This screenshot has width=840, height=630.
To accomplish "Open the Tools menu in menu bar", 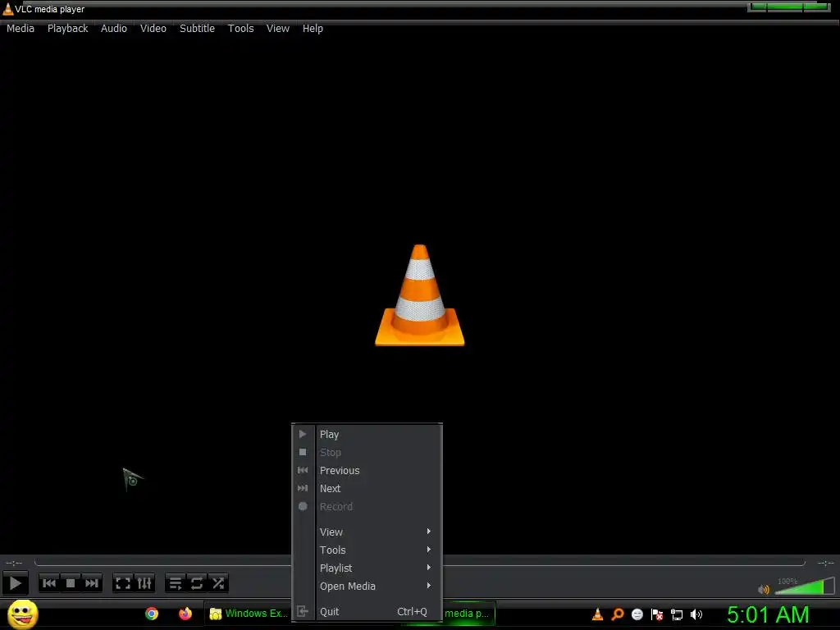I will pos(240,29).
